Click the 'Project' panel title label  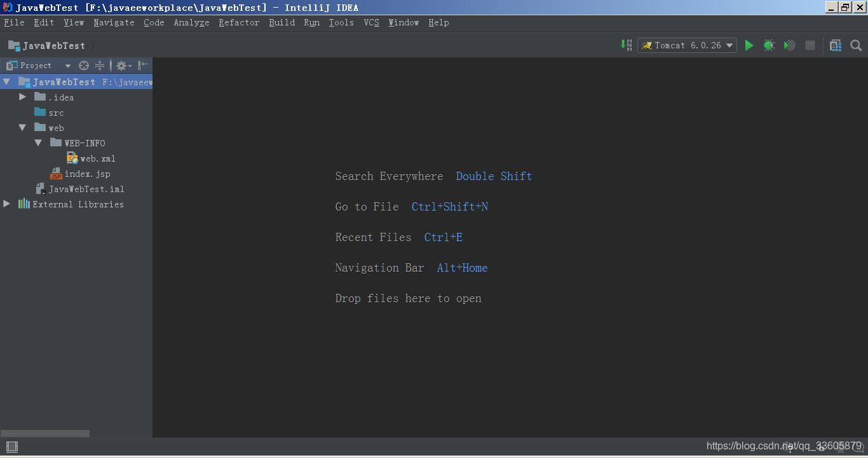pos(36,66)
